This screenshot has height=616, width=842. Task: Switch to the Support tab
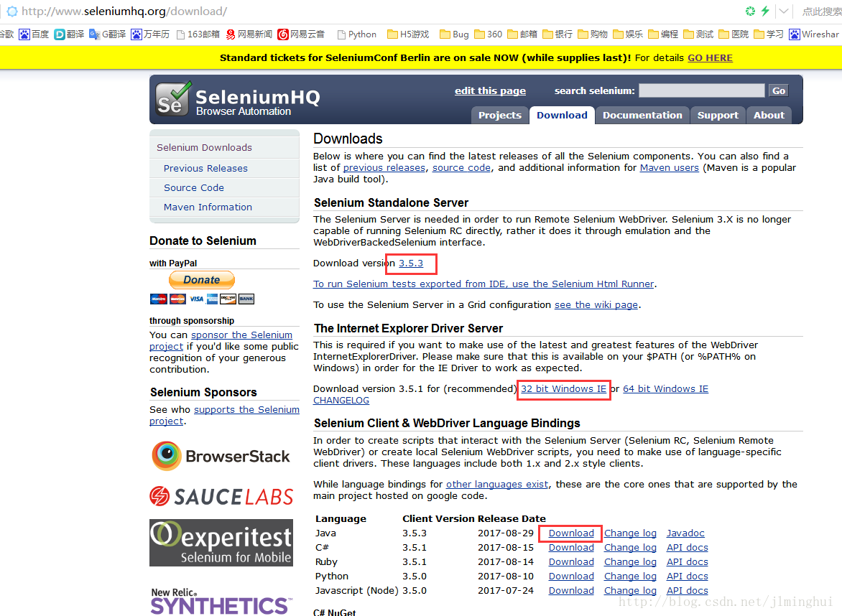pos(718,115)
